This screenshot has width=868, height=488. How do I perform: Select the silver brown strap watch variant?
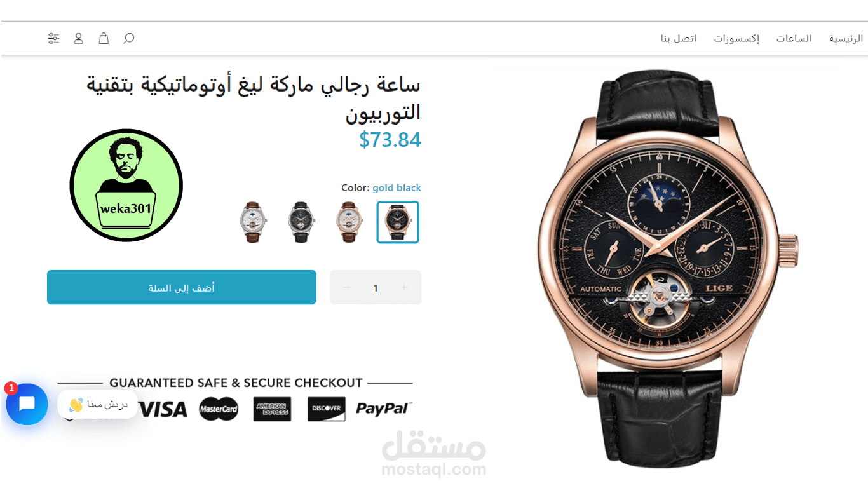point(253,222)
